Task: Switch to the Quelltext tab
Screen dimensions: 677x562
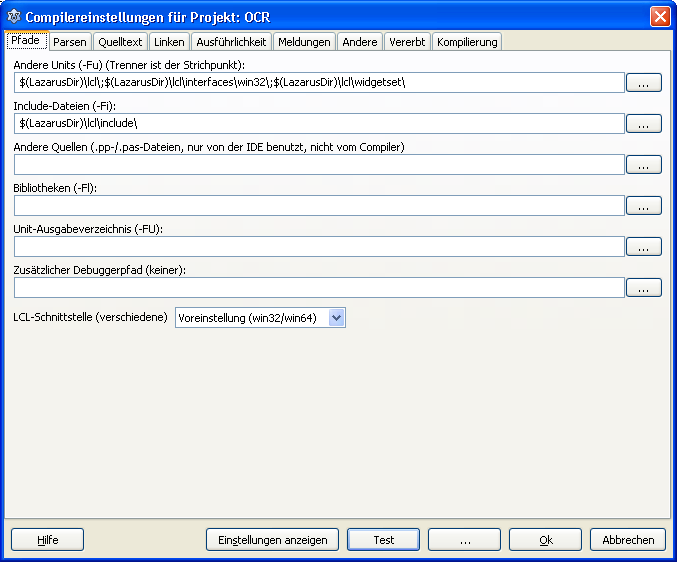Action: (120, 41)
